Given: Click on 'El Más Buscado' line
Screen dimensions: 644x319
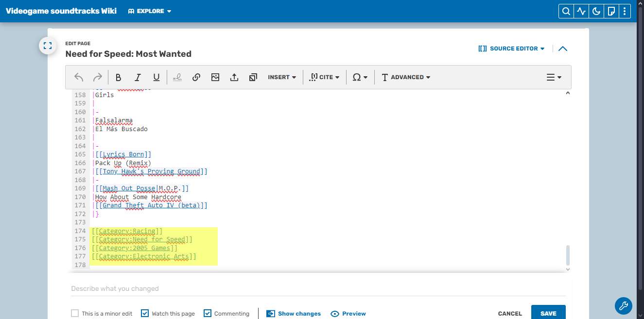Looking at the screenshot, I should pos(121,129).
